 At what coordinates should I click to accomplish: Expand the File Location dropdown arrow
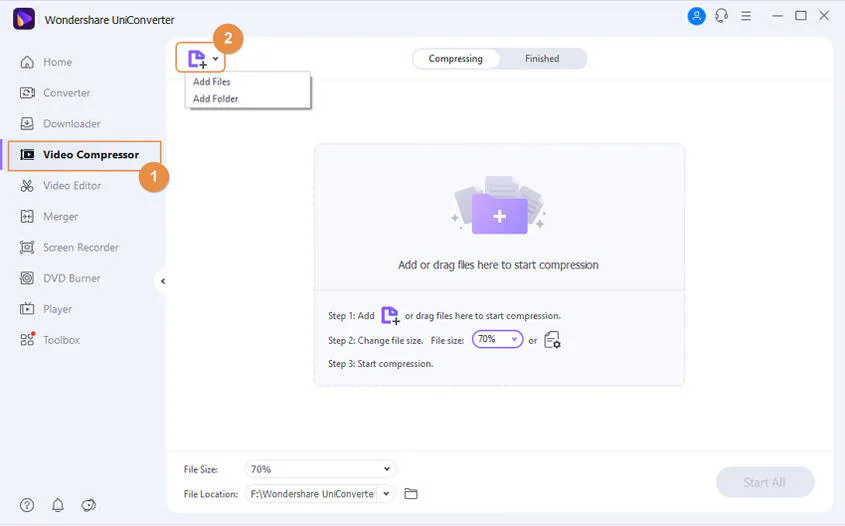coord(386,494)
